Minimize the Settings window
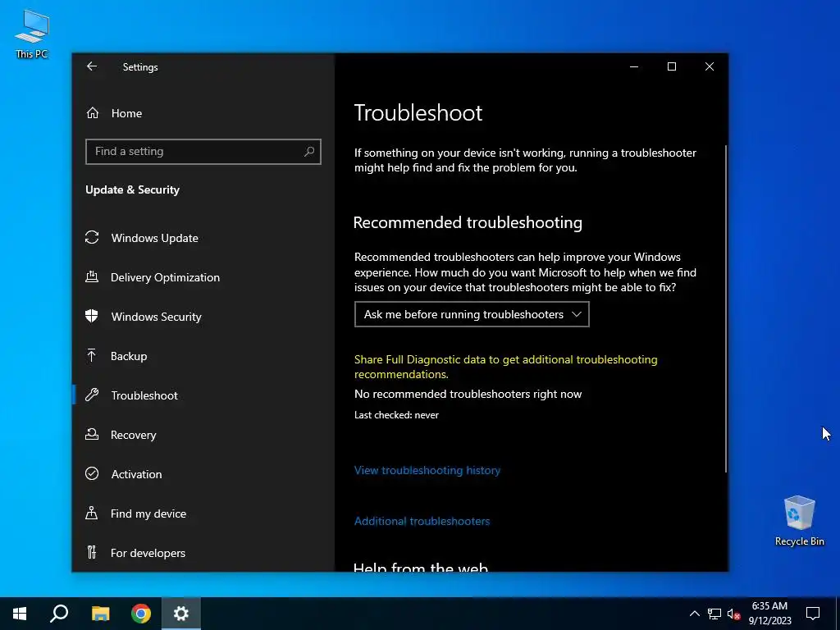The height and width of the screenshot is (630, 840). coord(634,66)
